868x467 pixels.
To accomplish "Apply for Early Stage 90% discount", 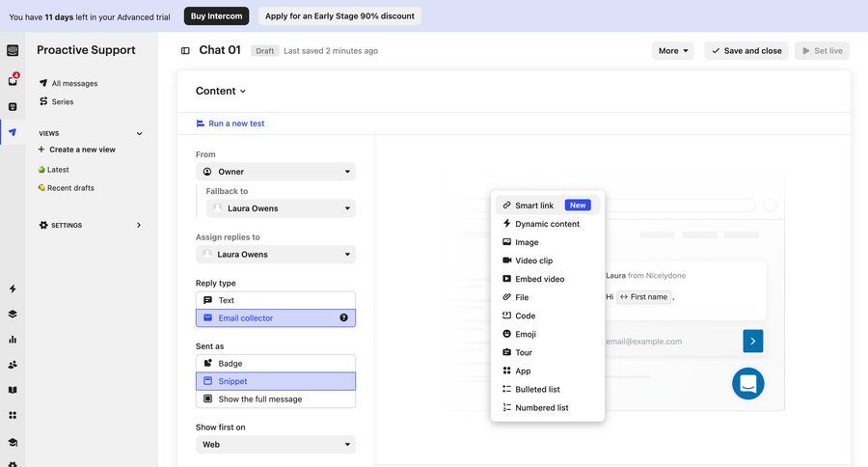I will (339, 16).
